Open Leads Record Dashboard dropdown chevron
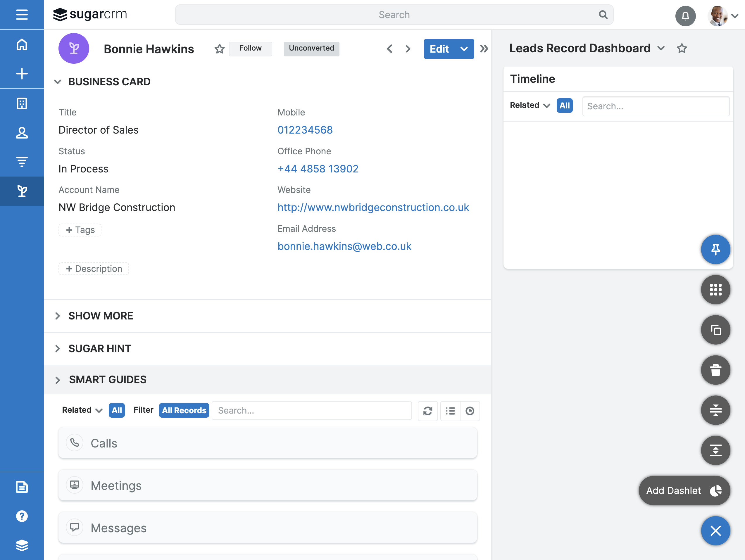The width and height of the screenshot is (745, 560). coord(661,49)
